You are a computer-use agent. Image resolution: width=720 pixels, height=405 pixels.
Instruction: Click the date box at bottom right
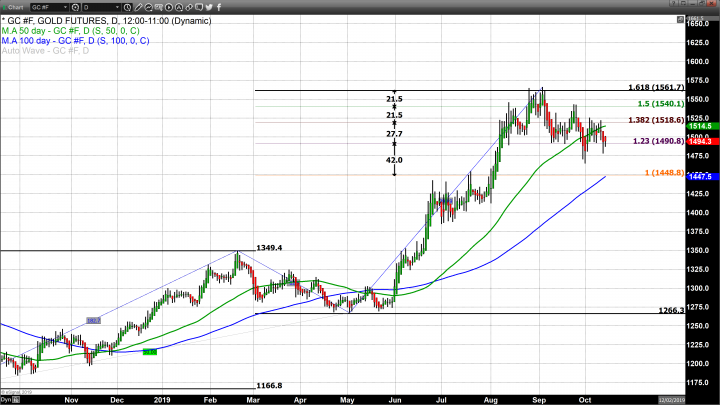pyautogui.click(x=699, y=400)
